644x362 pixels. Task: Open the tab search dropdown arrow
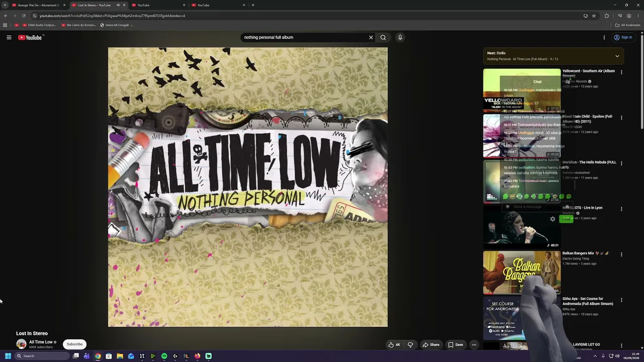click(6, 5)
